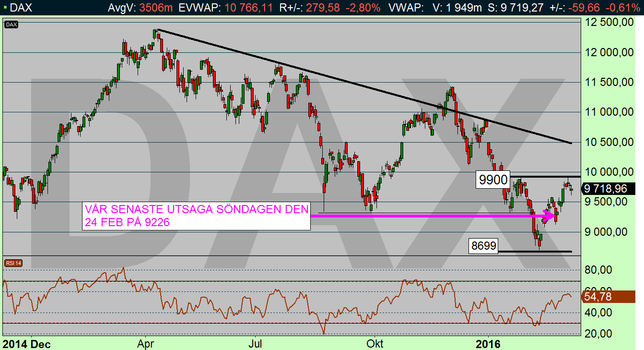Click the volume value V: 1 949m

point(457,8)
